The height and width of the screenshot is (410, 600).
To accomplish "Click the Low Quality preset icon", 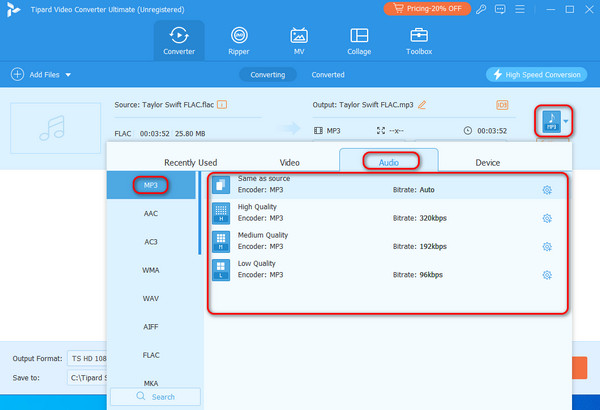I will click(221, 270).
